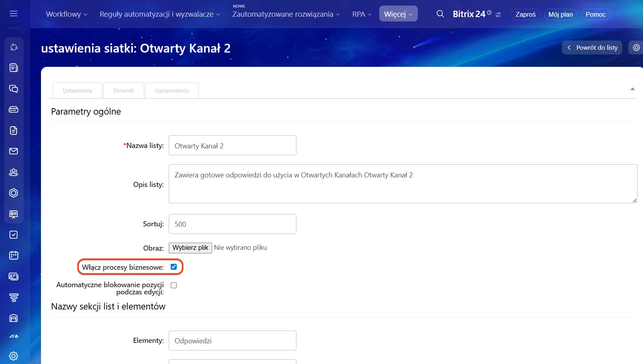Switch to the Słownik tab
Screen dimensions: 643x364
[x=123, y=91]
